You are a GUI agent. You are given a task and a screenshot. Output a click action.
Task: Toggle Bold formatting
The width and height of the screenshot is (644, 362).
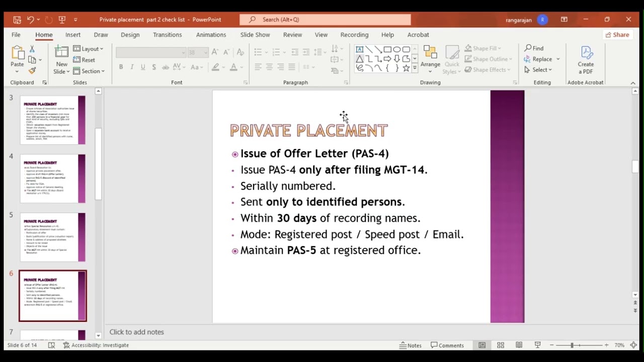(121, 67)
